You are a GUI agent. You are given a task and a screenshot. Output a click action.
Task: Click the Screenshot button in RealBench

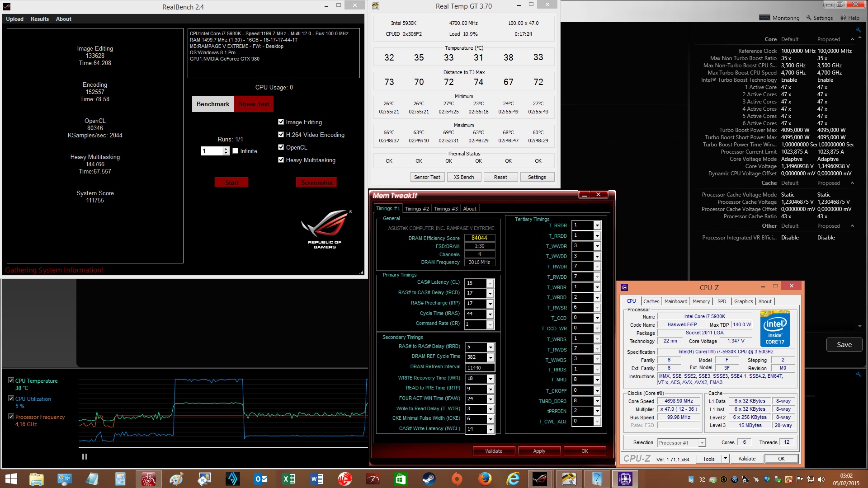tap(317, 183)
